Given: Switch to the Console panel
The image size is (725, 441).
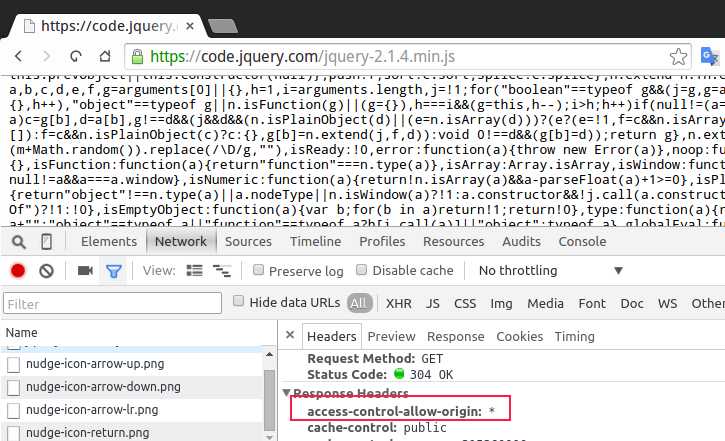Looking at the screenshot, I should [x=582, y=242].
